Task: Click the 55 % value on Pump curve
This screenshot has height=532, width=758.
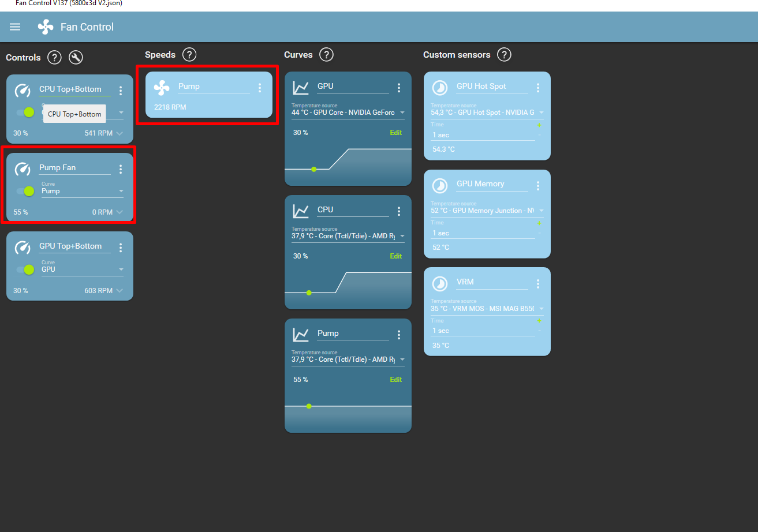Action: pyautogui.click(x=301, y=380)
